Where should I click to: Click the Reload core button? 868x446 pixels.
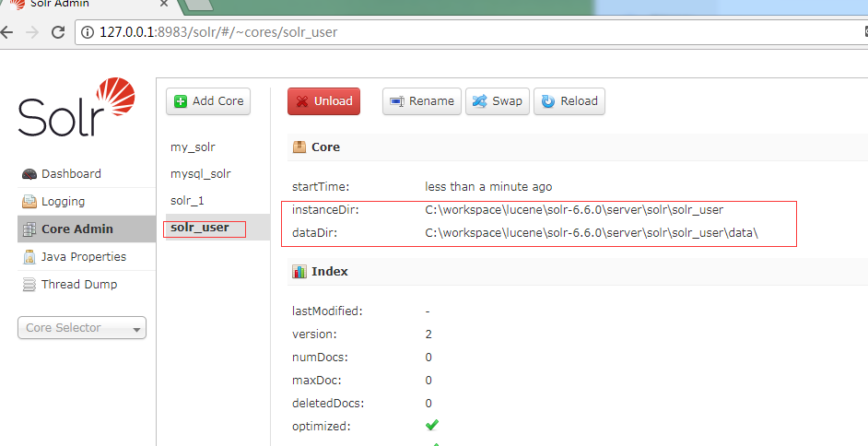569,101
